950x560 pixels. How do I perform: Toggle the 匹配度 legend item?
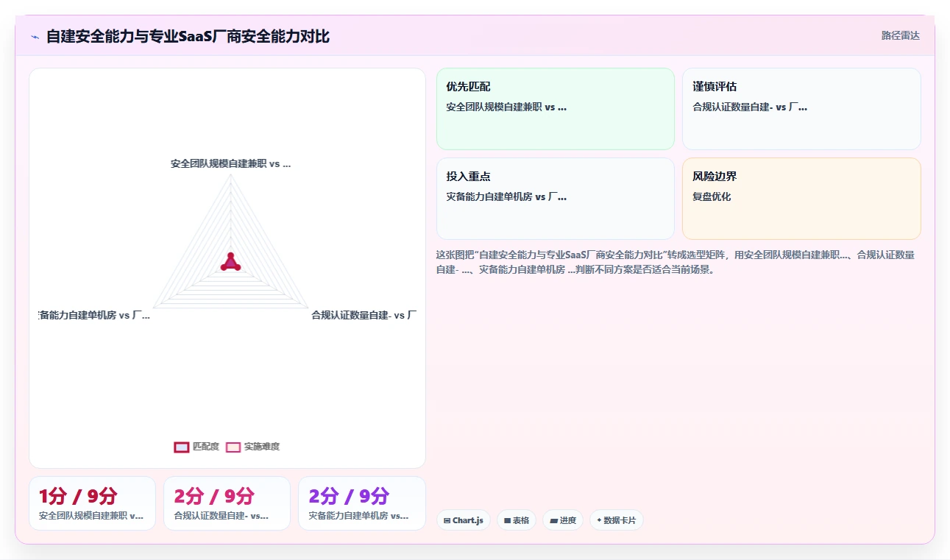click(196, 447)
